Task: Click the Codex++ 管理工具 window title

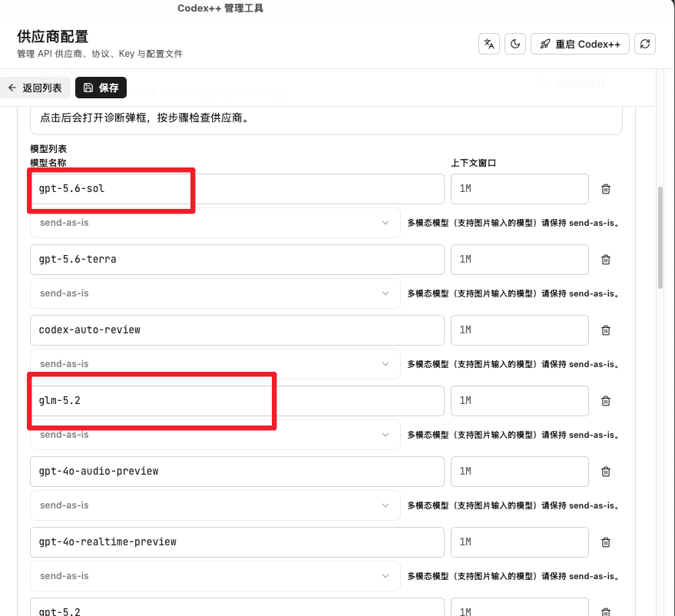Action: [x=220, y=8]
